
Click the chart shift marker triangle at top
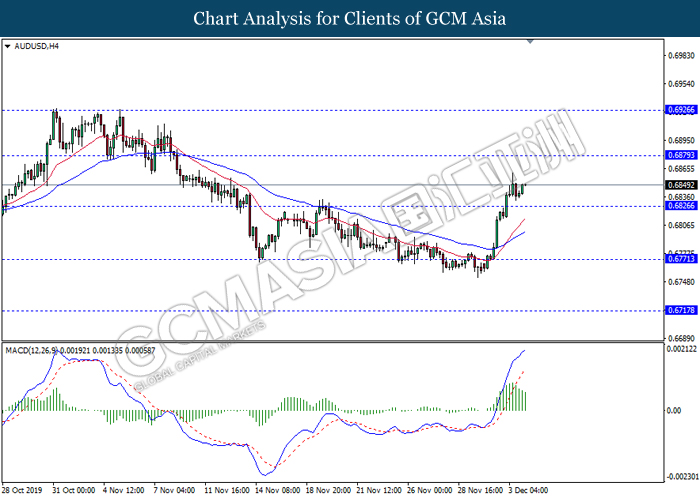530,42
